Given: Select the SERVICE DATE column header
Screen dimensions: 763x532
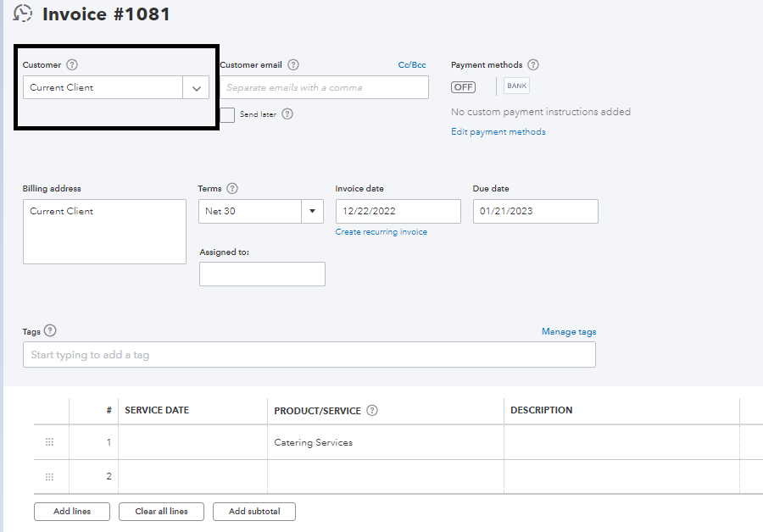Looking at the screenshot, I should pyautogui.click(x=157, y=410).
